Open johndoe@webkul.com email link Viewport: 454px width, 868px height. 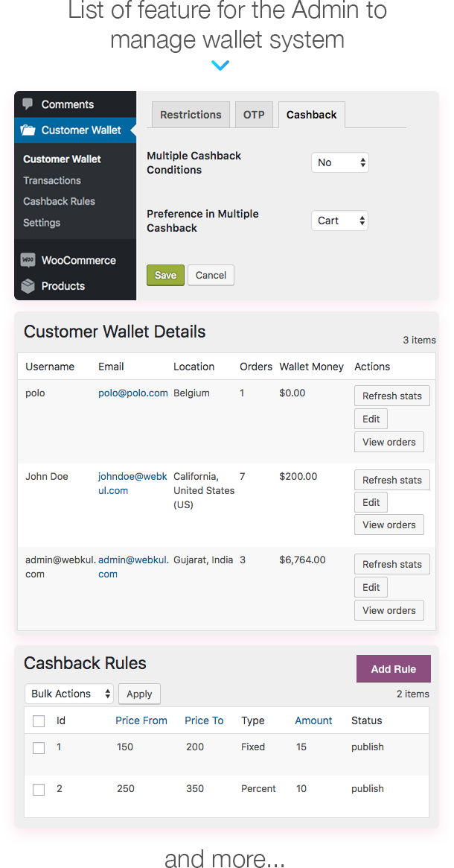[x=132, y=484]
